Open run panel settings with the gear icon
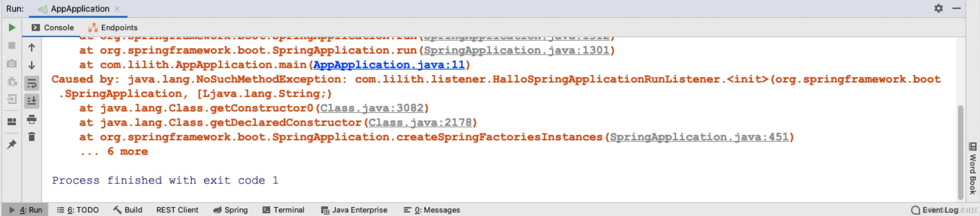The image size is (980, 216). [x=939, y=8]
